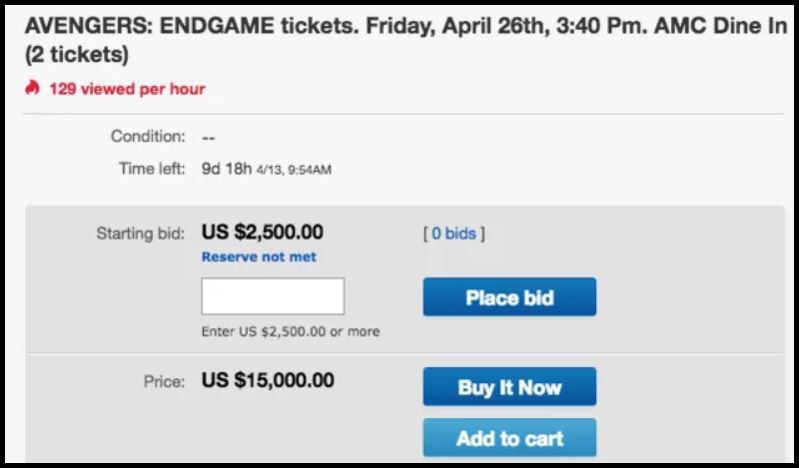Click the Time left label

151,168
